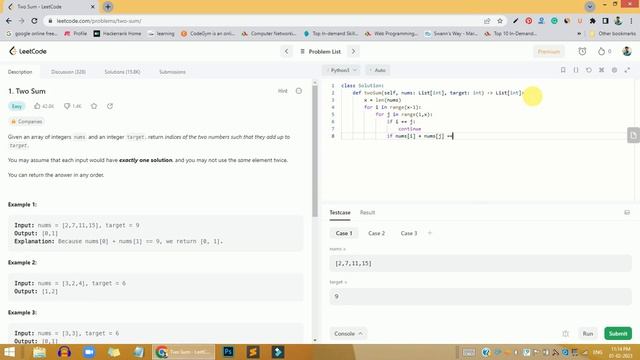The image size is (640, 360).
Task: Select Case 2
Action: pos(376,233)
